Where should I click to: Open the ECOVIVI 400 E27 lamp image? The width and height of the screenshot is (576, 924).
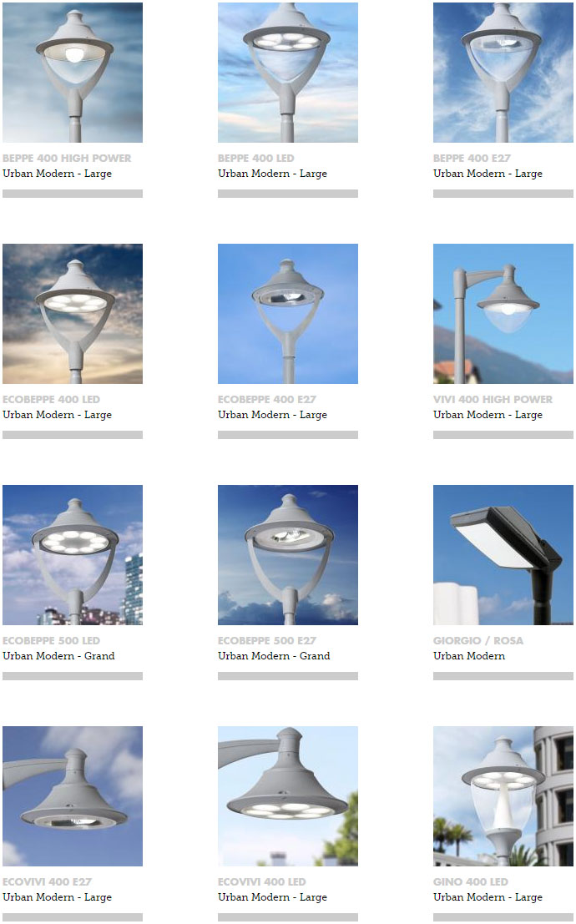[73, 796]
